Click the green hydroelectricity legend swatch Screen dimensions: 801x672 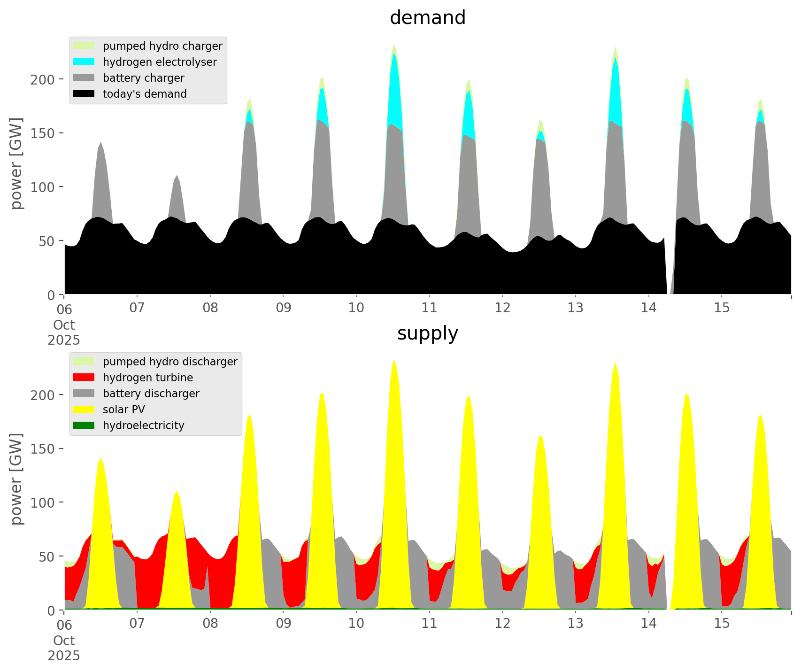tap(84, 425)
